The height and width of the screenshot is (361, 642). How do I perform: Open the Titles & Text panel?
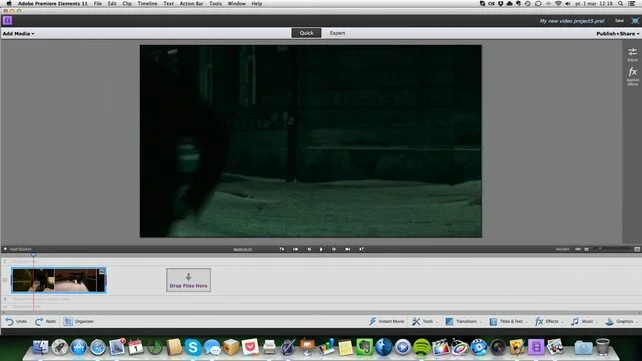[x=508, y=322]
